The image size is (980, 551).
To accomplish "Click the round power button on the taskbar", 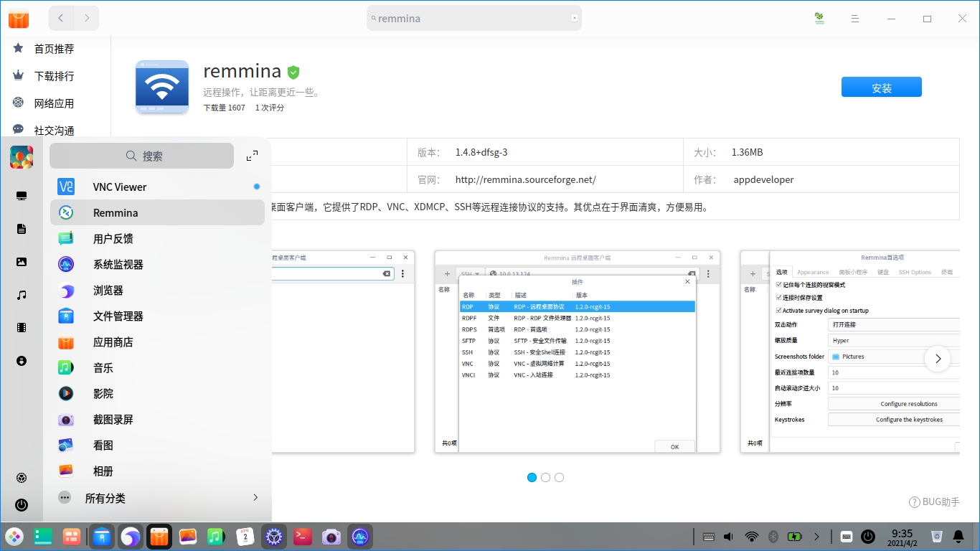I will click(868, 537).
